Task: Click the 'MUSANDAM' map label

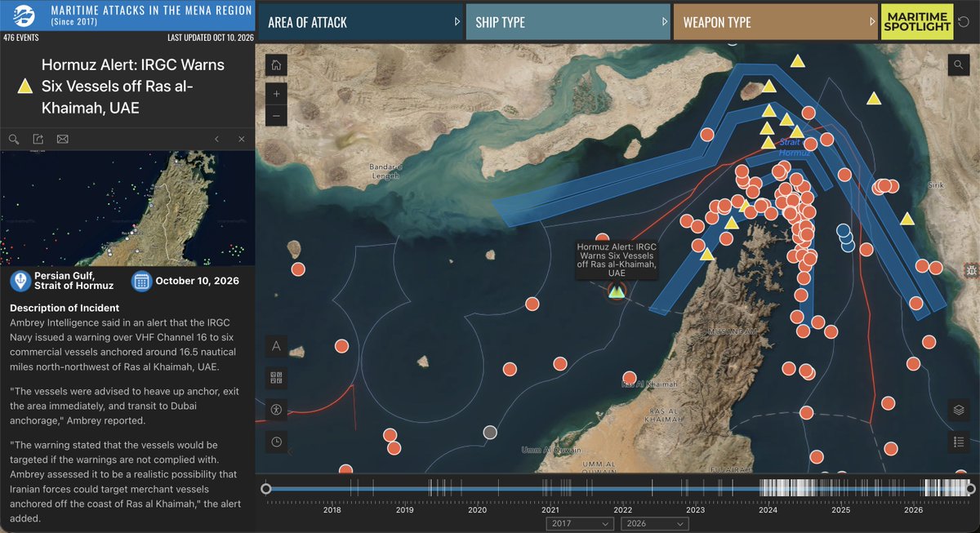Action: pos(733,332)
